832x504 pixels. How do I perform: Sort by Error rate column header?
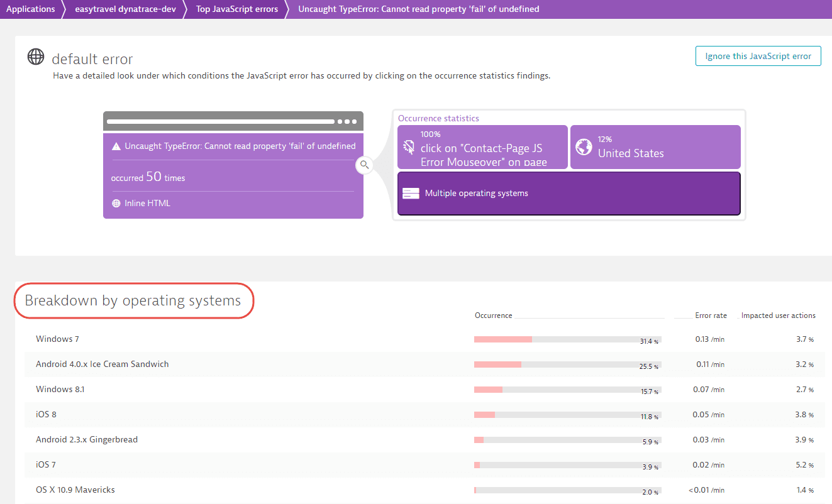coord(711,315)
